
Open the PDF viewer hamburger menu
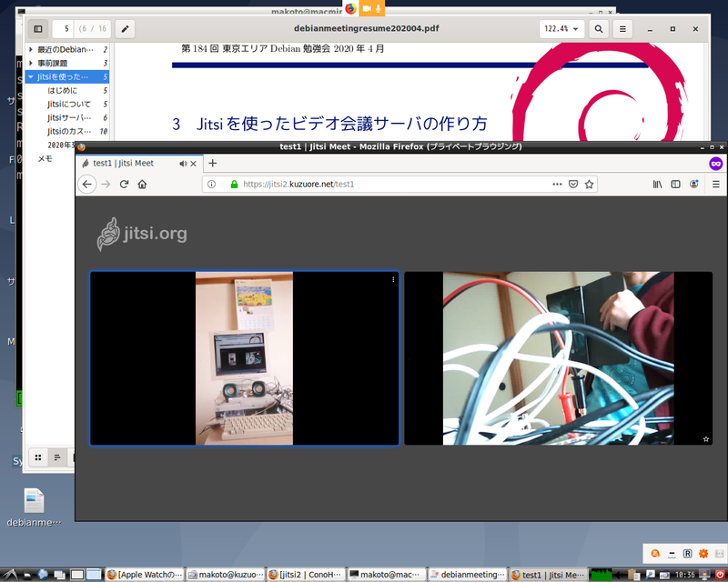coord(622,29)
